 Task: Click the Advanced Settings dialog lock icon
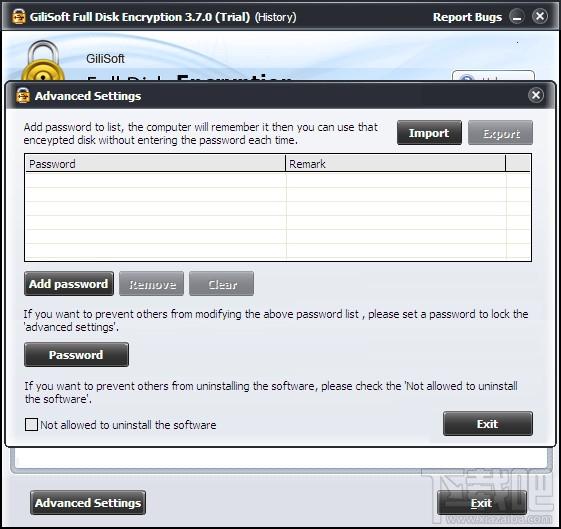pos(23,95)
